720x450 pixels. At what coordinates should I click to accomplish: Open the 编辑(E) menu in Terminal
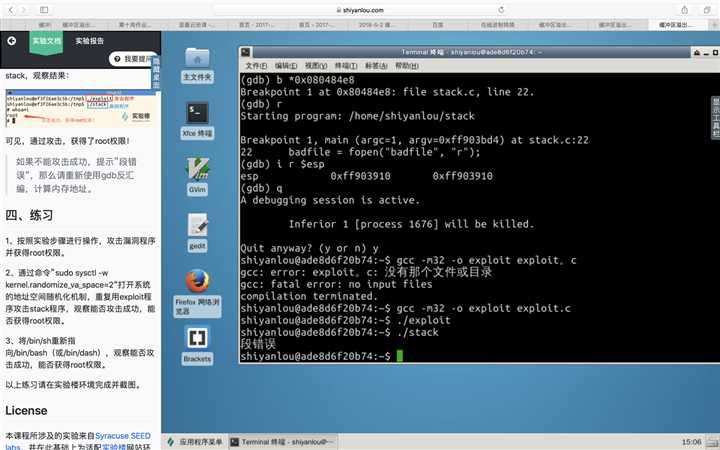pos(286,66)
